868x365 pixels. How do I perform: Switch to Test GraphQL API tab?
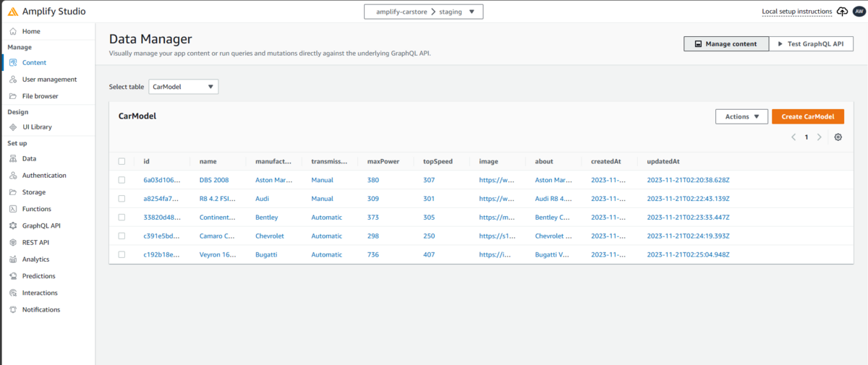pos(811,44)
